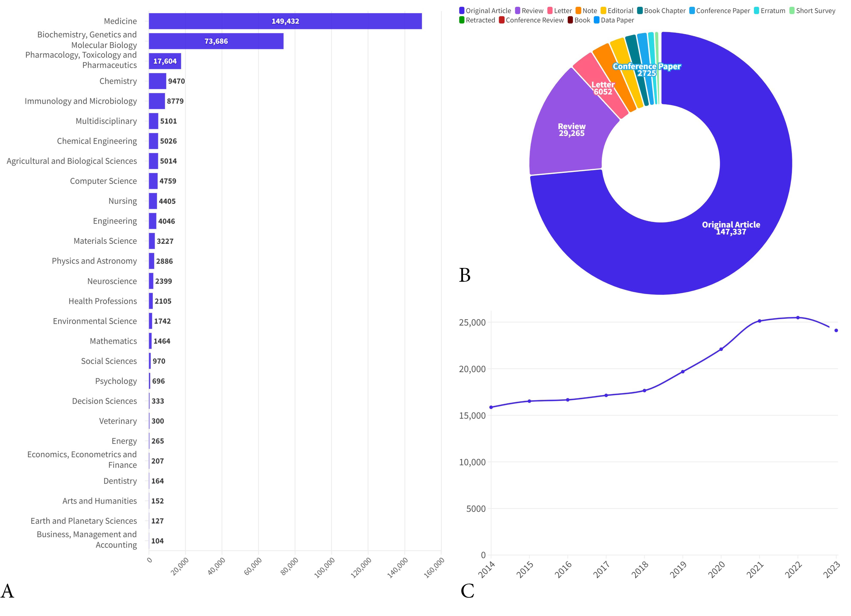Click the Conference Paper 2725 label
Screen dimensions: 851x616
click(647, 70)
